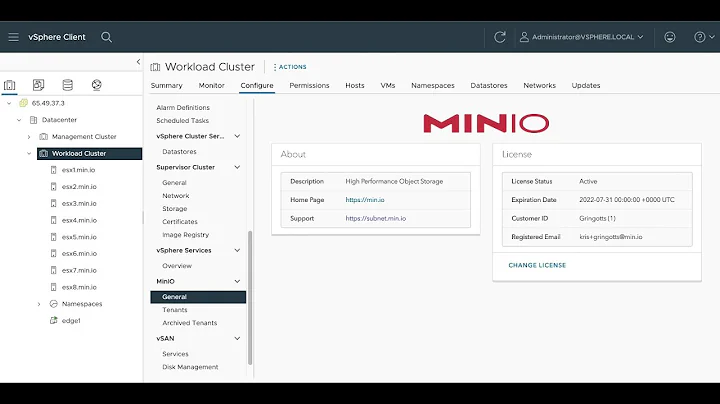
Task: Open Scheduled Tasks in configure menu
Action: tap(182, 120)
